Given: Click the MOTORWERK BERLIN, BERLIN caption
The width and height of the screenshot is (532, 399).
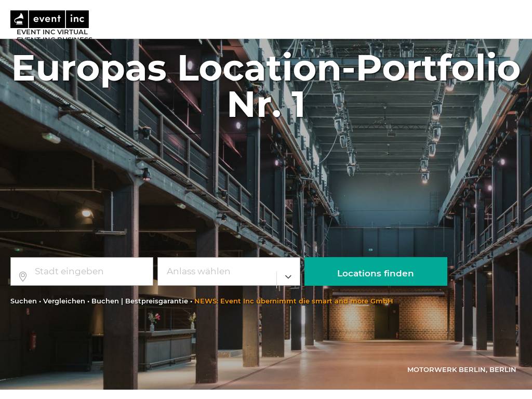Looking at the screenshot, I should tap(461, 369).
